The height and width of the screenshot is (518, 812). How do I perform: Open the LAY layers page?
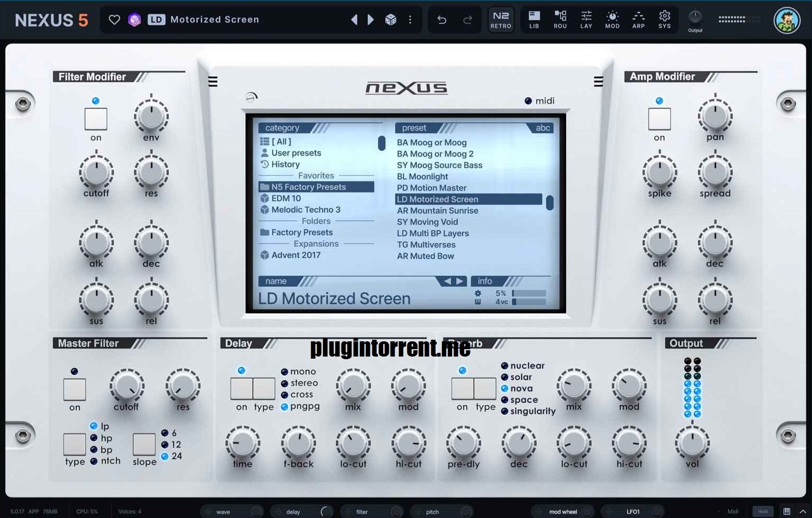point(586,20)
